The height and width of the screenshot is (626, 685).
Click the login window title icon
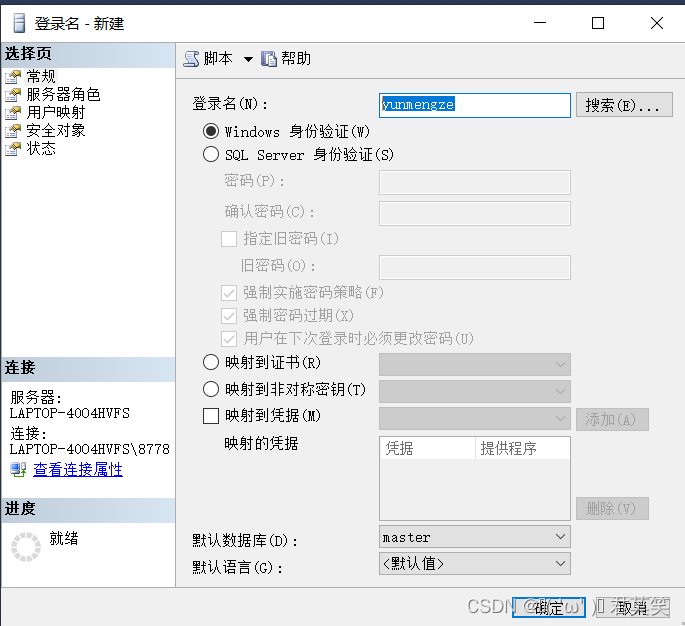[x=19, y=23]
